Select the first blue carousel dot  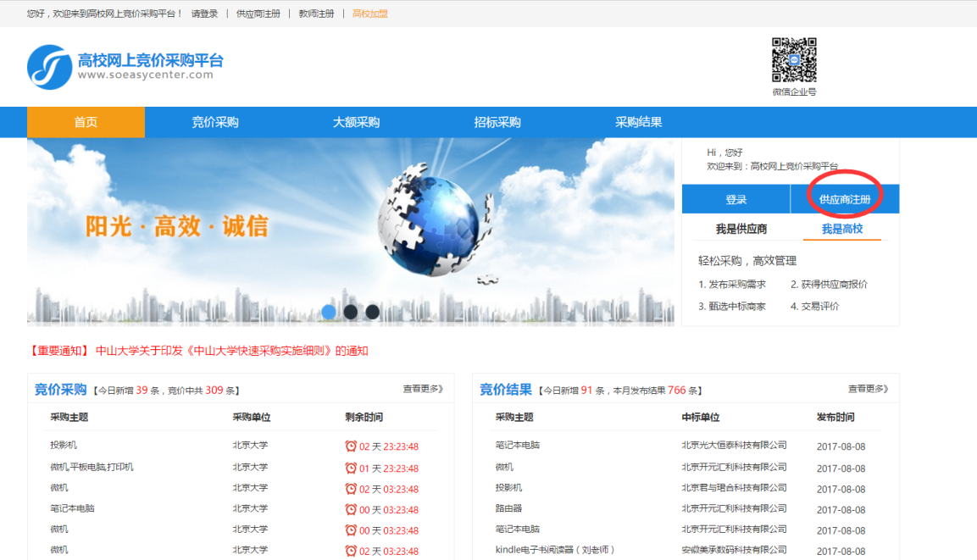[329, 312]
